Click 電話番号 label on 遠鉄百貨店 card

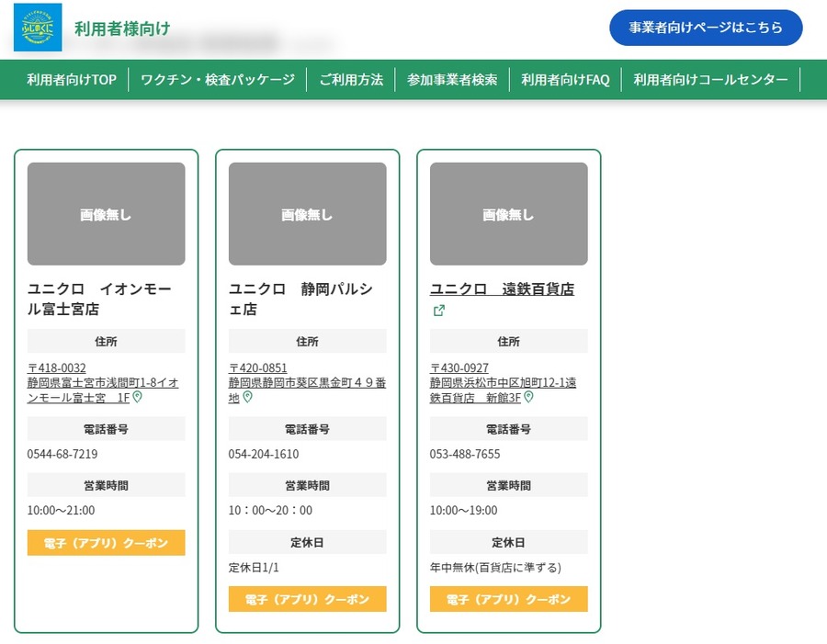click(508, 429)
